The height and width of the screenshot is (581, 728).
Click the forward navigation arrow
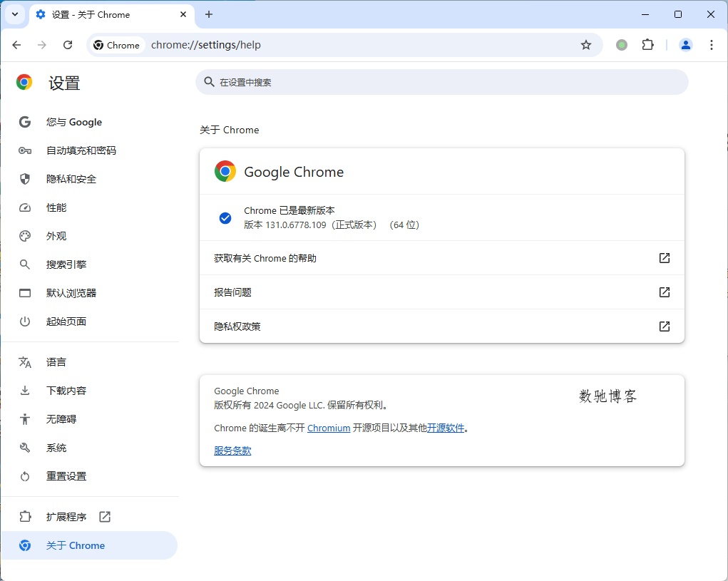42,45
